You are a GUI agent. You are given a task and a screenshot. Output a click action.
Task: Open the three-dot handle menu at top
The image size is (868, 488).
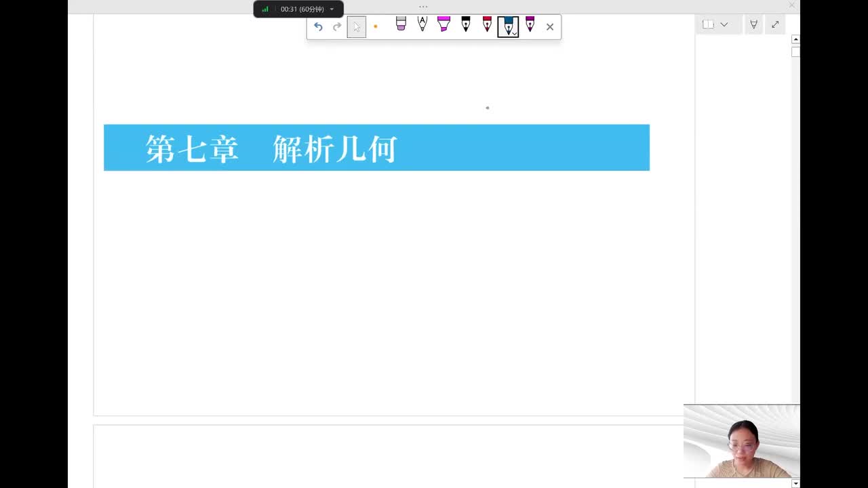(423, 7)
